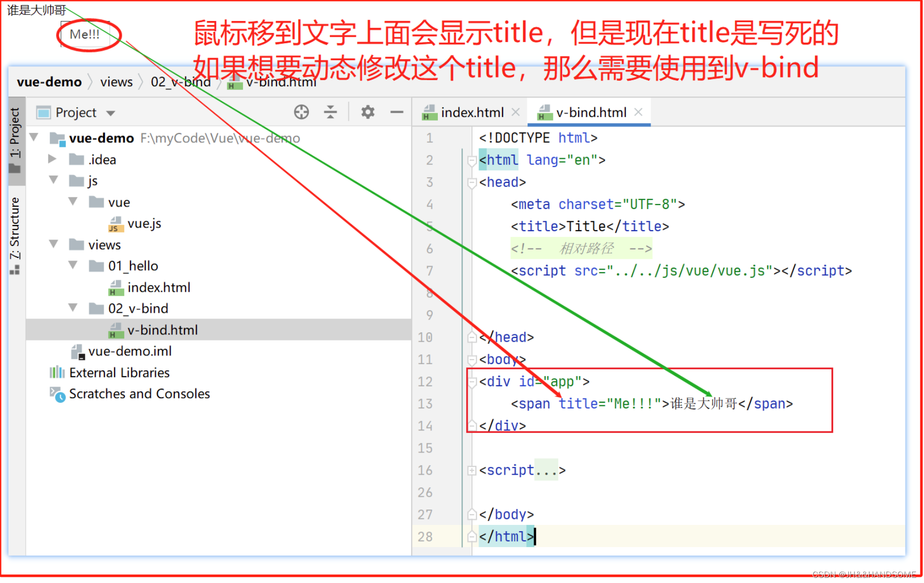924x583 pixels.
Task: Click the 01_hello folder name
Action: click(x=133, y=266)
